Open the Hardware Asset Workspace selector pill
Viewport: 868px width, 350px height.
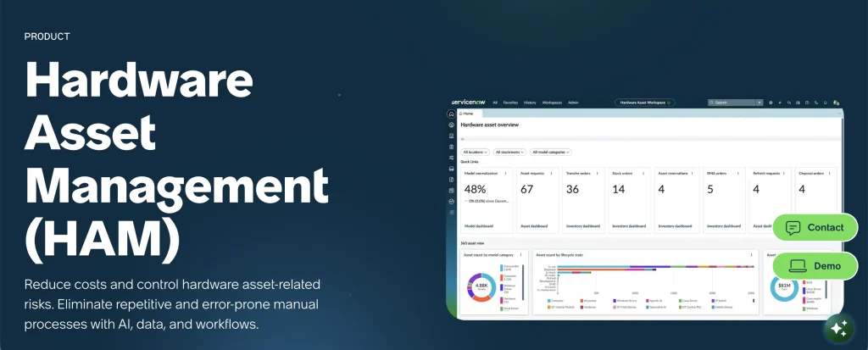645,103
